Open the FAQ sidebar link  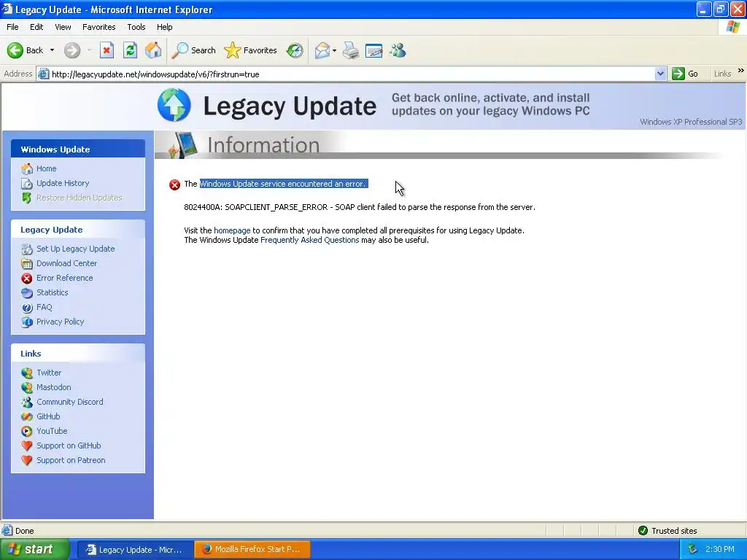(44, 307)
